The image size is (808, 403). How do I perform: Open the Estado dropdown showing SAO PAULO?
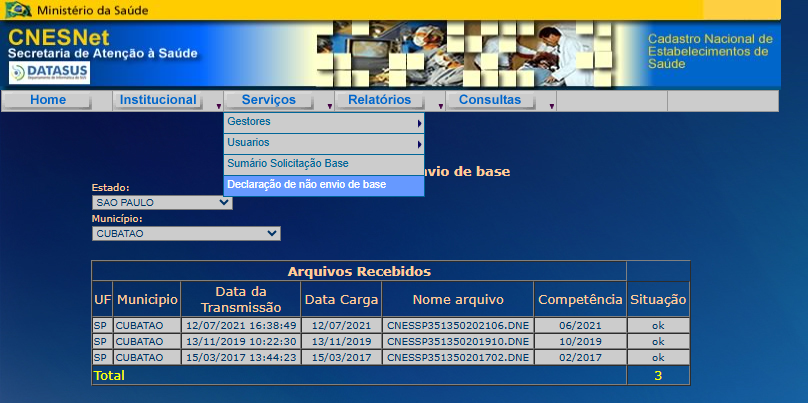[162, 202]
